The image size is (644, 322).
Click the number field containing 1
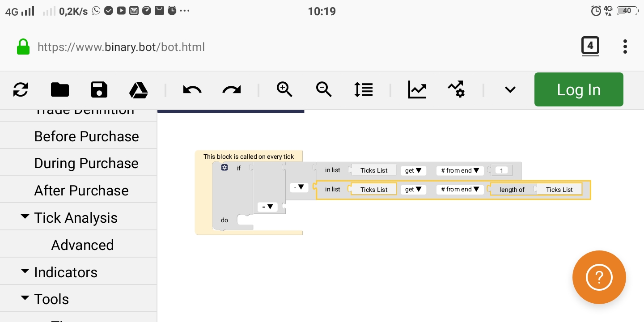coord(502,171)
